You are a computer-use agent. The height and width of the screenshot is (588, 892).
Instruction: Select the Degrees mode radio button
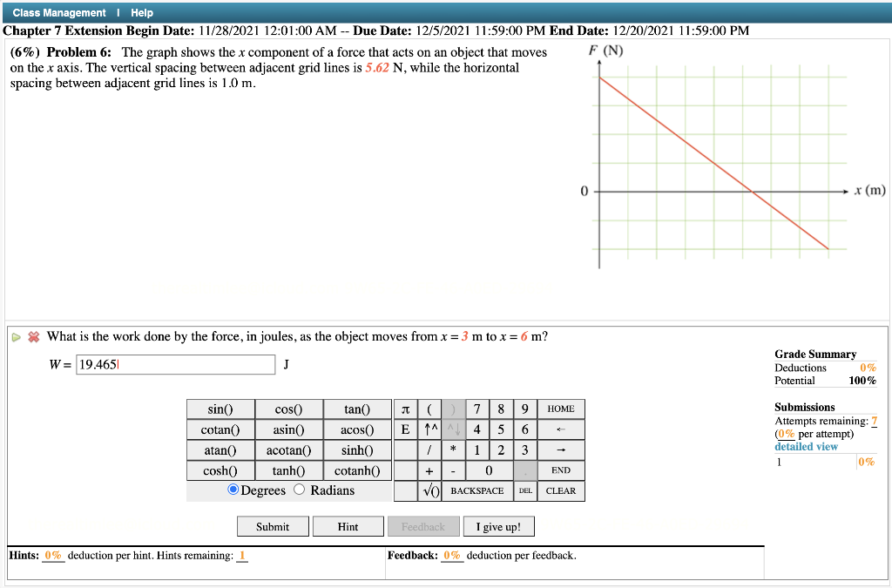(233, 490)
